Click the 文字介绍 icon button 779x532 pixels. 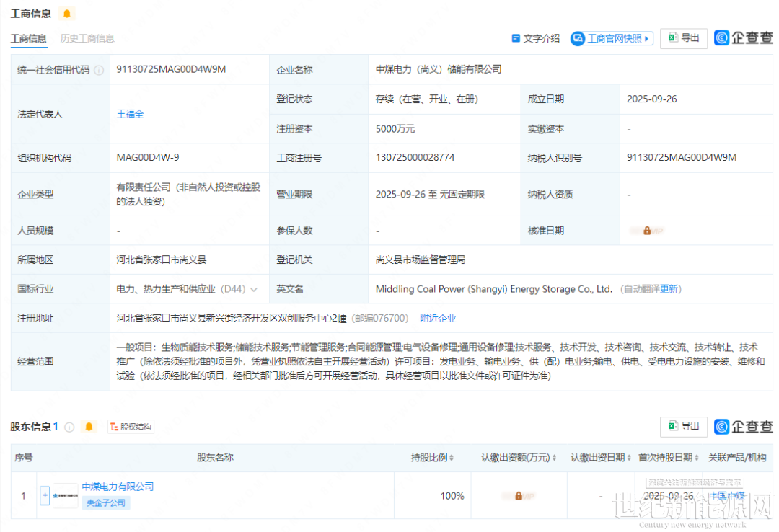(535, 38)
